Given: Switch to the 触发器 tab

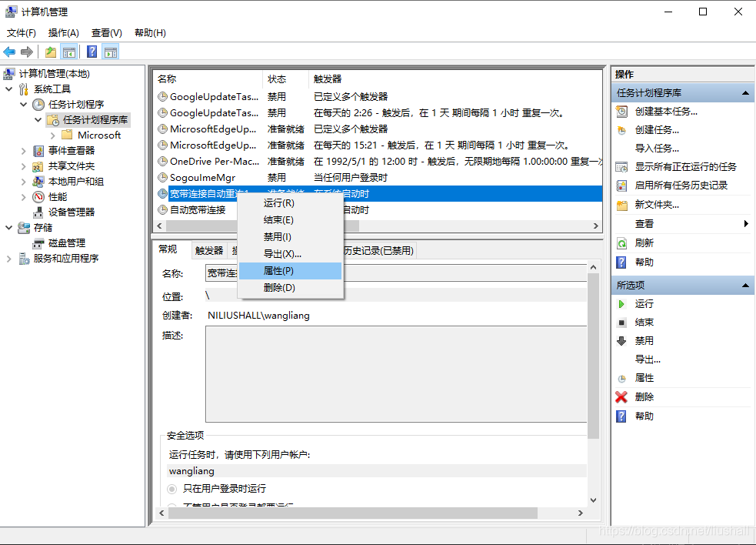Looking at the screenshot, I should coord(209,250).
